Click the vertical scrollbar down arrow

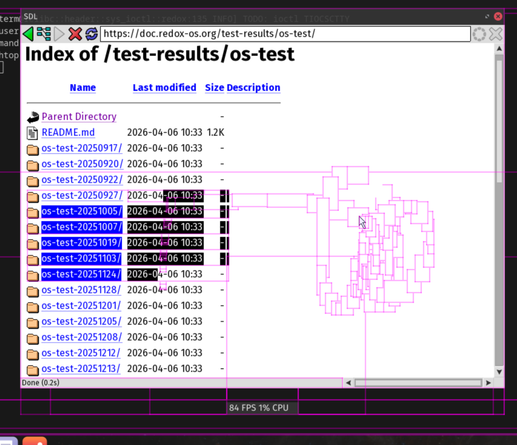tap(499, 372)
